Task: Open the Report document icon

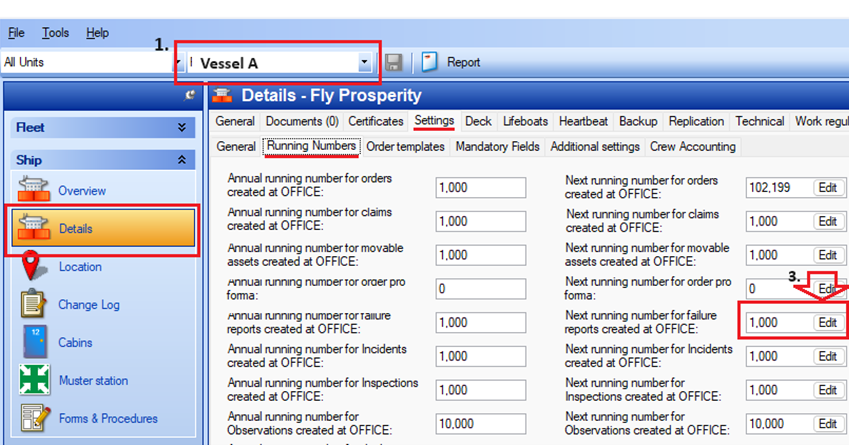Action: coord(429,62)
